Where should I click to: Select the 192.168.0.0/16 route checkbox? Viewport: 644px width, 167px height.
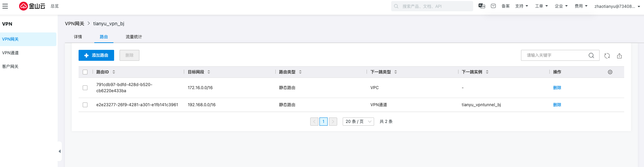85,105
